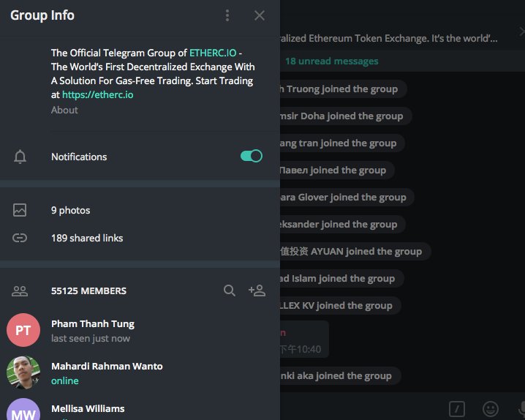
Task: Click the Group Info title
Action: point(42,15)
